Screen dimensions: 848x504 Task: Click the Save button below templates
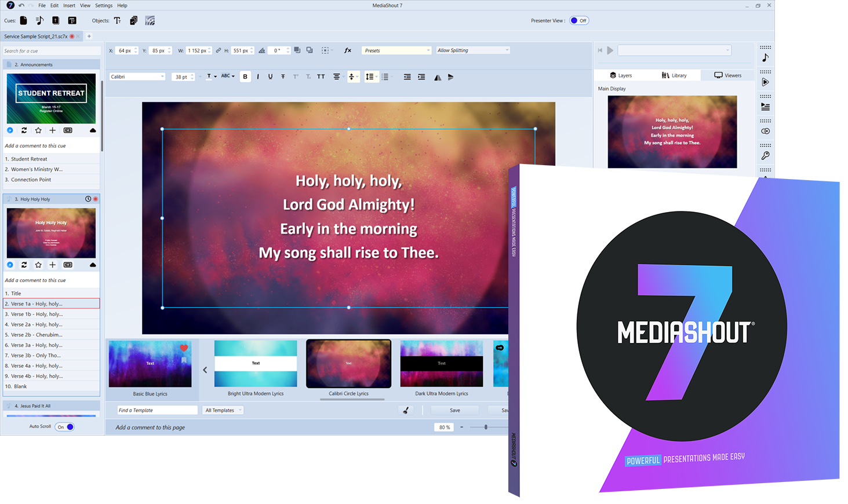click(x=455, y=410)
